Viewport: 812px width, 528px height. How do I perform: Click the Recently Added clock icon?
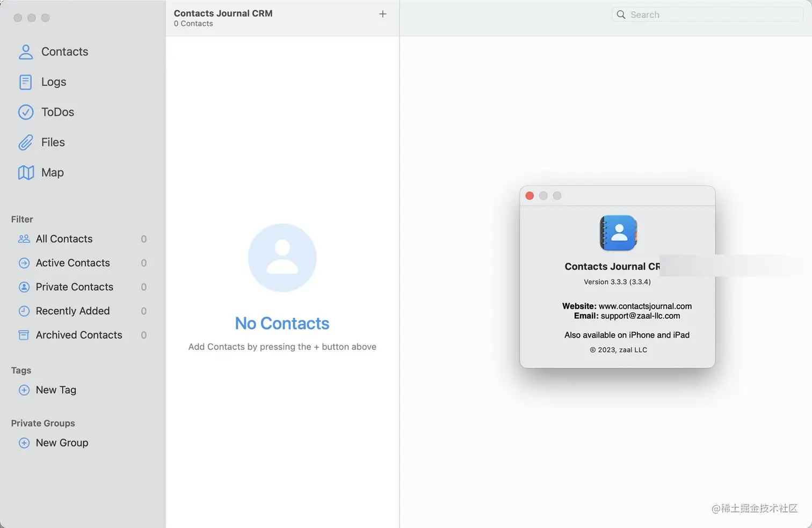pyautogui.click(x=24, y=311)
